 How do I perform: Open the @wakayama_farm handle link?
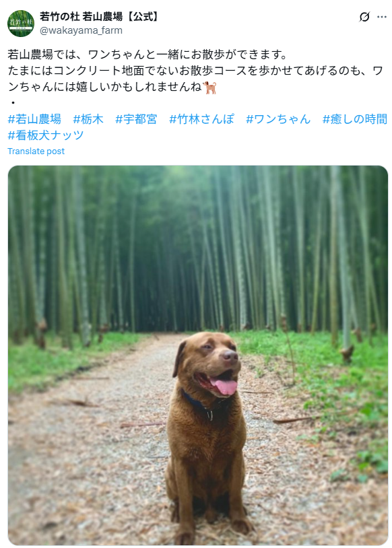coord(81,30)
